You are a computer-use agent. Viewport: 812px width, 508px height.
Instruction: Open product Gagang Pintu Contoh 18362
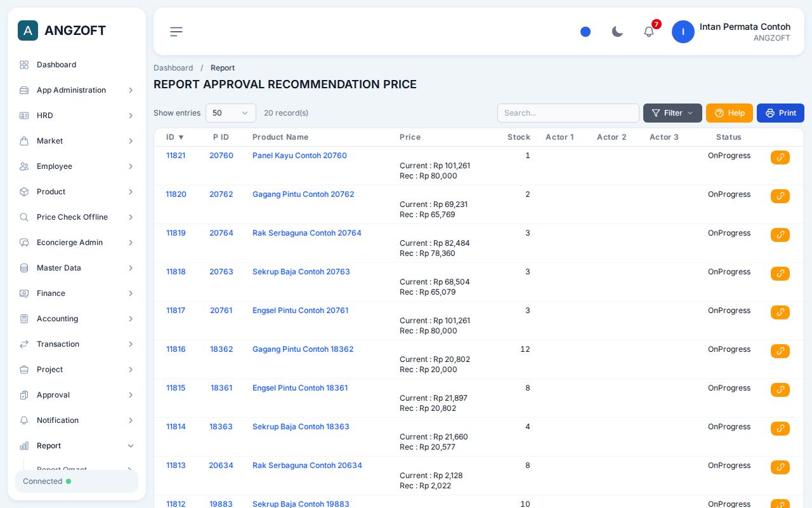(x=303, y=349)
